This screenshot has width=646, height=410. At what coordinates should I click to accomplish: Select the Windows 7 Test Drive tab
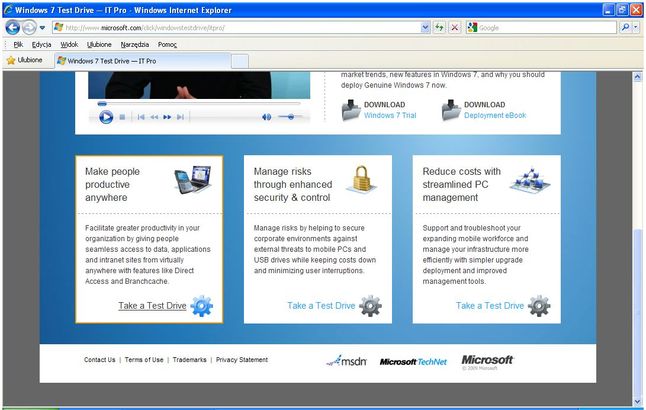143,61
